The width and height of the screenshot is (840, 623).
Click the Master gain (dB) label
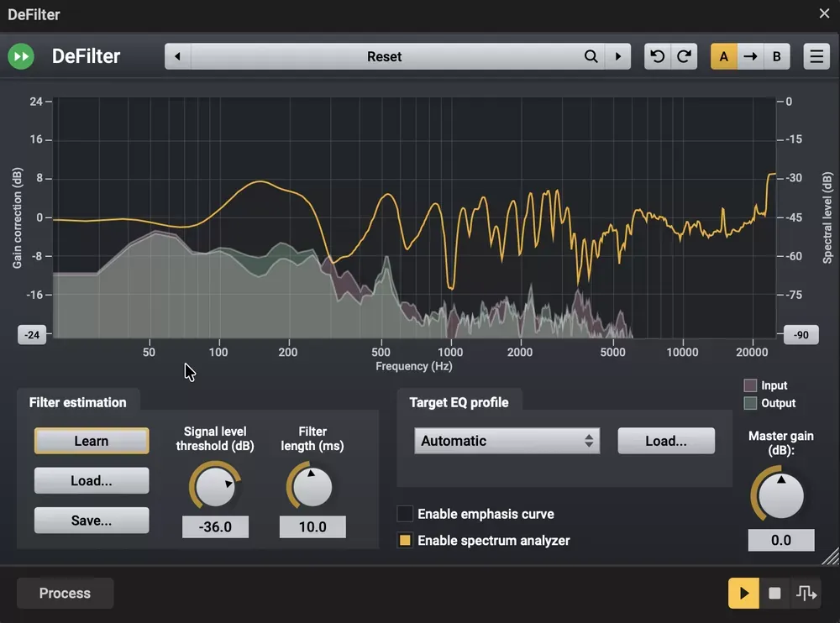pos(781,443)
